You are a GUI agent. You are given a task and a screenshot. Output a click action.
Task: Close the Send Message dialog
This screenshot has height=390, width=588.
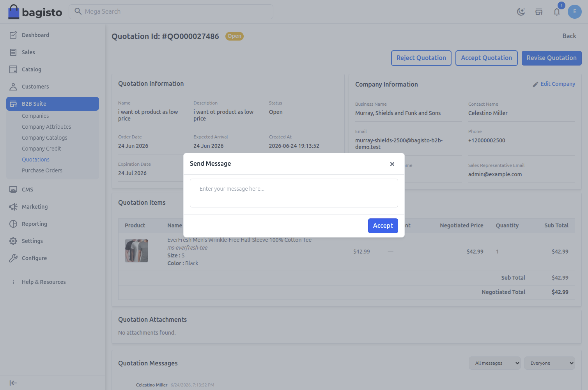click(x=392, y=164)
